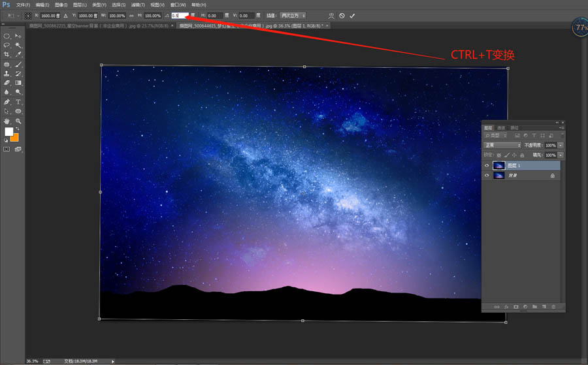Expand status bar info arrow
588x365 pixels.
click(x=113, y=361)
